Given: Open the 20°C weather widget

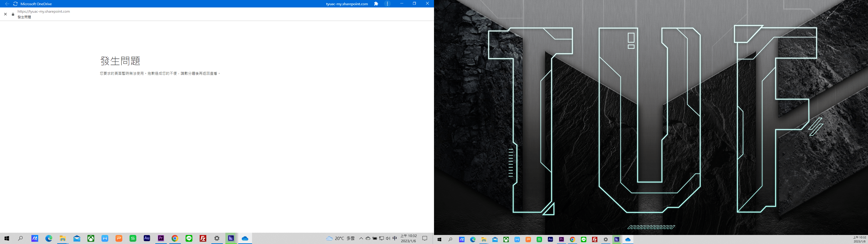Looking at the screenshot, I should point(340,238).
